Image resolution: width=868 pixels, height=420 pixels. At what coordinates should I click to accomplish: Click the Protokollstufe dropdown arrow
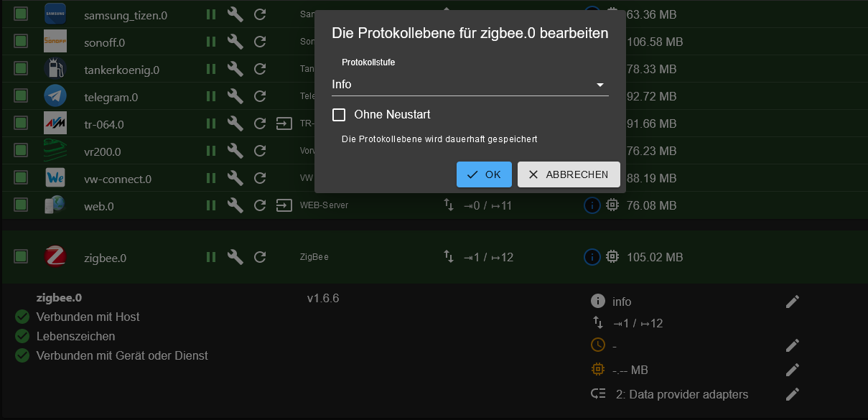tap(600, 85)
